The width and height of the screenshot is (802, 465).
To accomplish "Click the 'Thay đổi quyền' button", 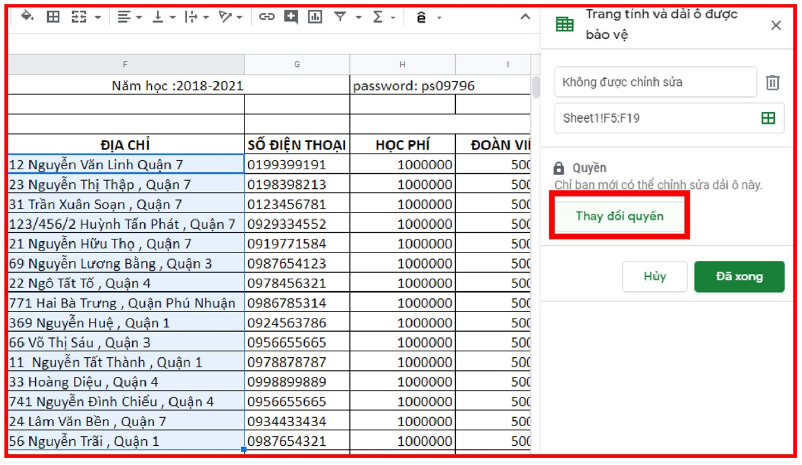I will [x=619, y=216].
